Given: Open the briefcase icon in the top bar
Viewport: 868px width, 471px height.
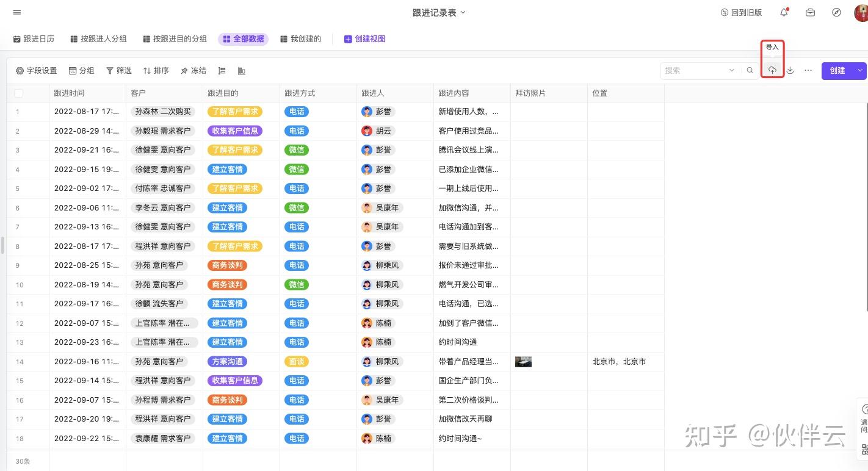Looking at the screenshot, I should coord(811,12).
